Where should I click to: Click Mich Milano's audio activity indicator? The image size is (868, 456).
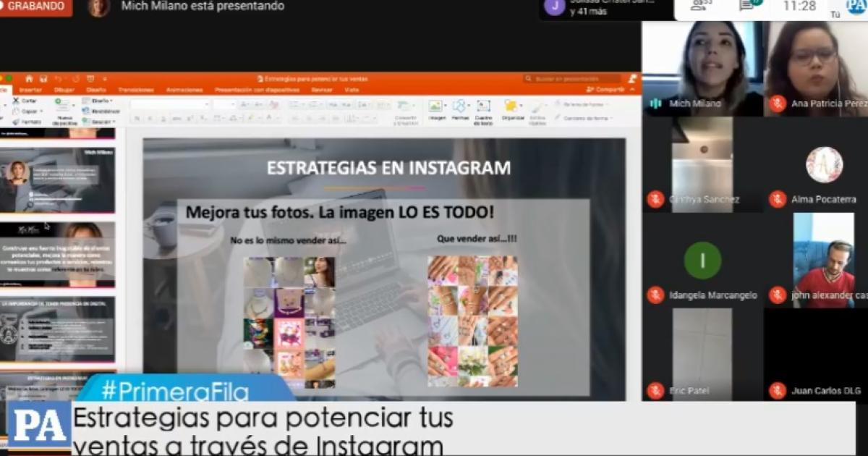coord(656,104)
